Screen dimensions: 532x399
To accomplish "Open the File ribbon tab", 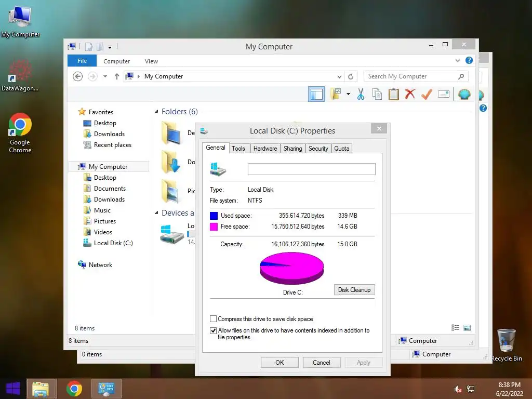I will pyautogui.click(x=82, y=61).
